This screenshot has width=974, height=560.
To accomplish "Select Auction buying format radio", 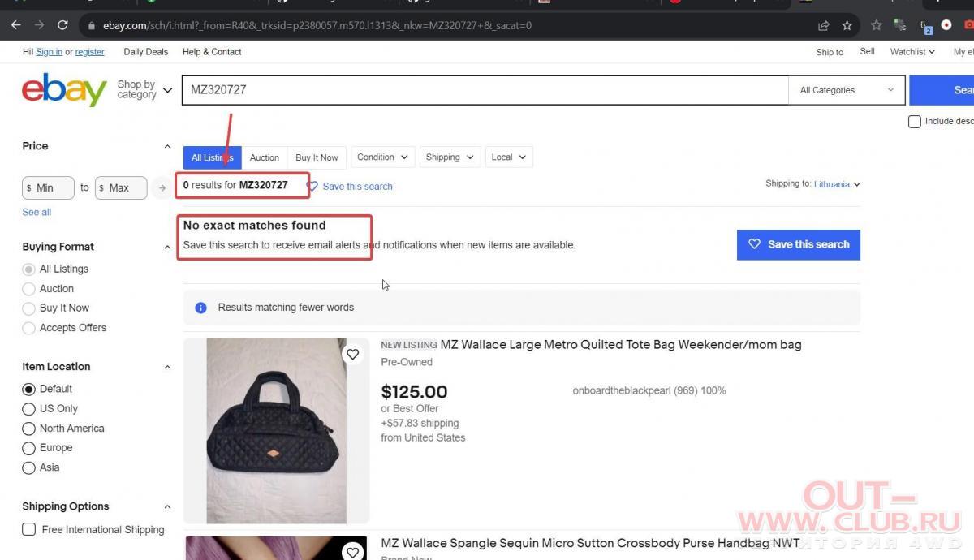I will click(28, 288).
